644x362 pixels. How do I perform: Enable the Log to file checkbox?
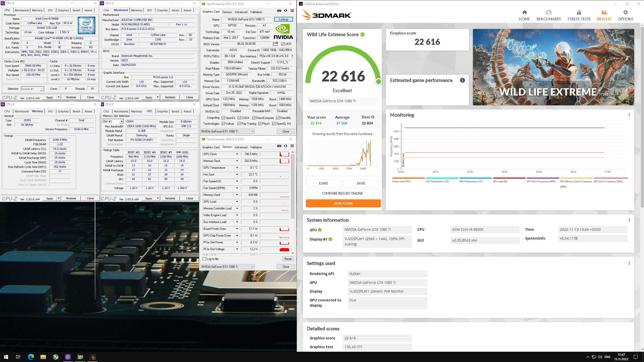click(x=205, y=259)
